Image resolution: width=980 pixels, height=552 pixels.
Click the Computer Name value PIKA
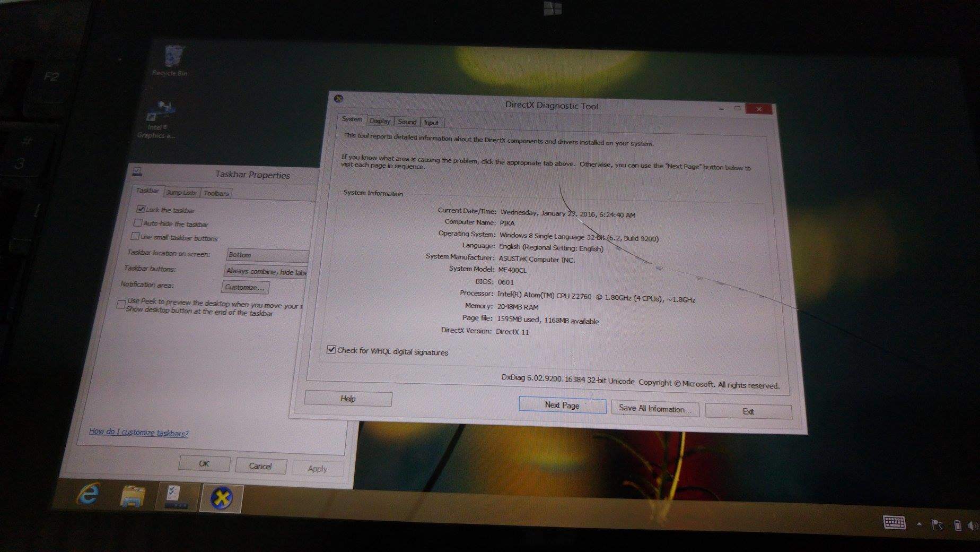[x=507, y=223]
